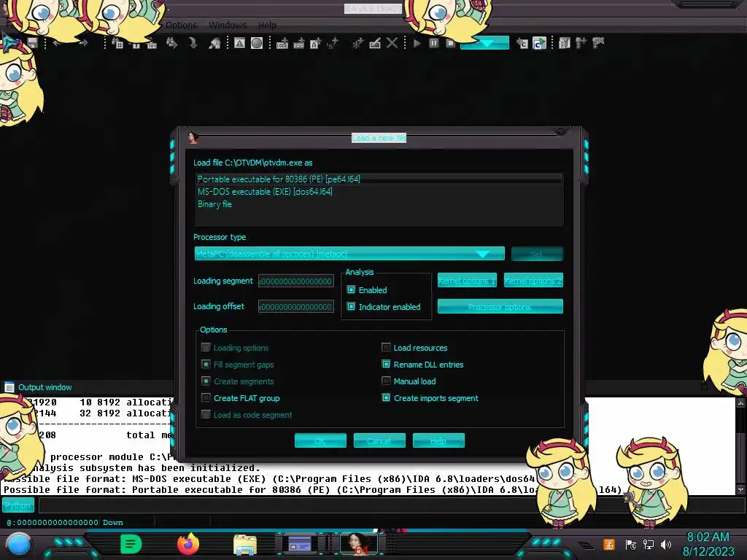Click the debugger stop icon

pyautogui.click(x=450, y=43)
